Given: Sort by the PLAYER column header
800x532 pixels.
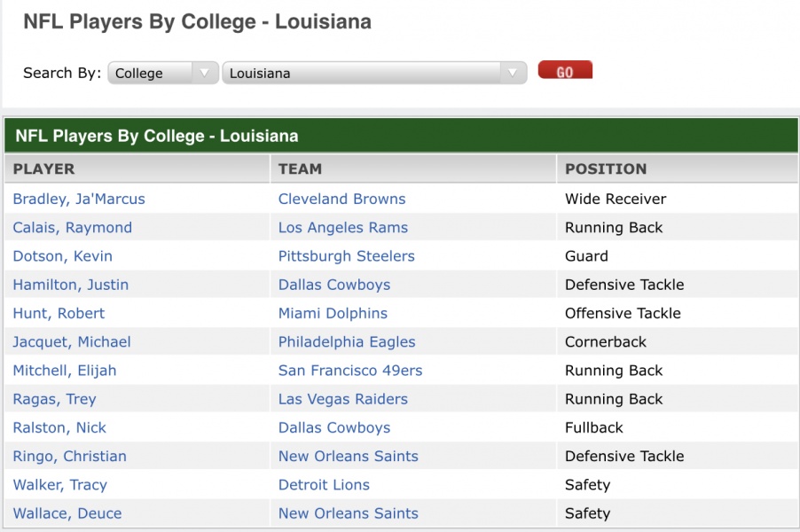Looking at the screenshot, I should point(43,168).
